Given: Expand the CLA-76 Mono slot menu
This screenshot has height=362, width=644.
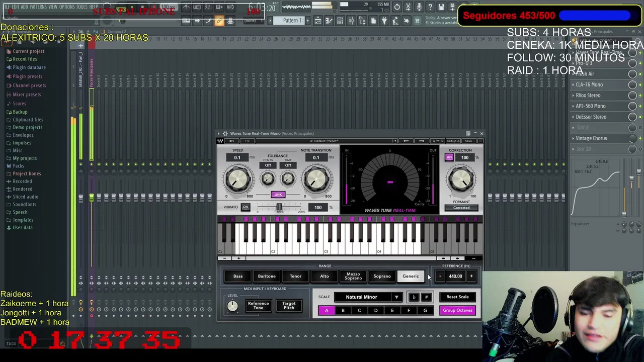Looking at the screenshot, I should (x=573, y=84).
